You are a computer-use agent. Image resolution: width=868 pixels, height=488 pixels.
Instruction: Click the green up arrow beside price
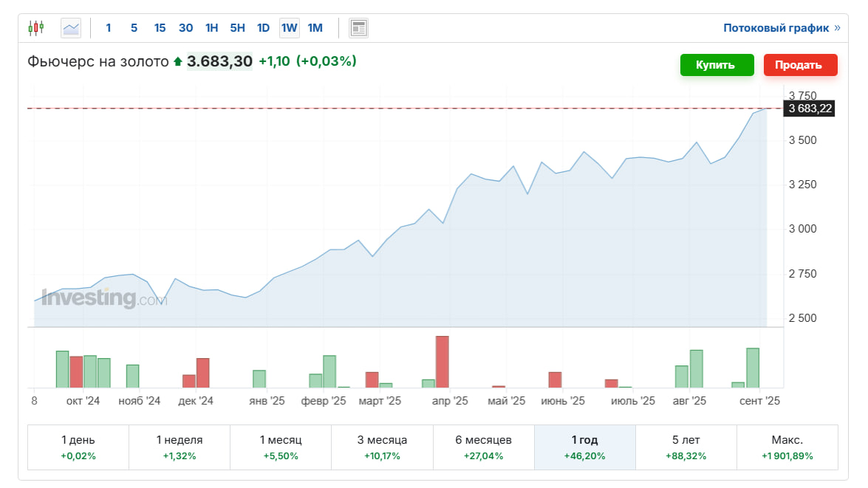point(177,62)
